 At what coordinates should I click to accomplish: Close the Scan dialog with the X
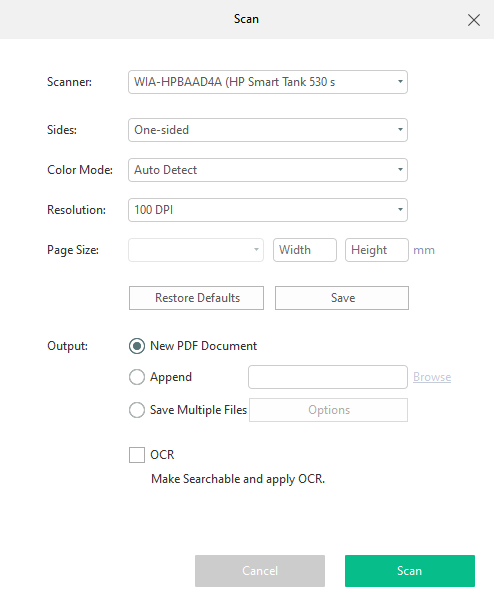pos(473,20)
